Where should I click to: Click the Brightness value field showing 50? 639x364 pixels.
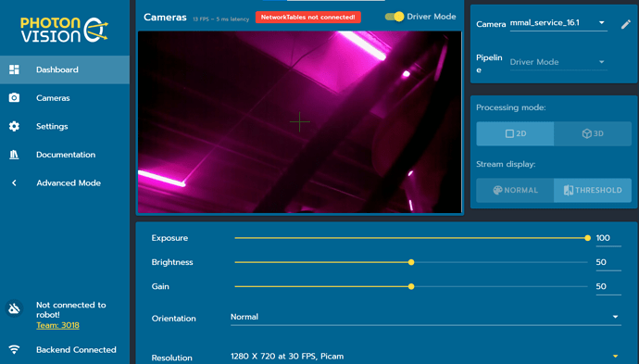coord(608,262)
